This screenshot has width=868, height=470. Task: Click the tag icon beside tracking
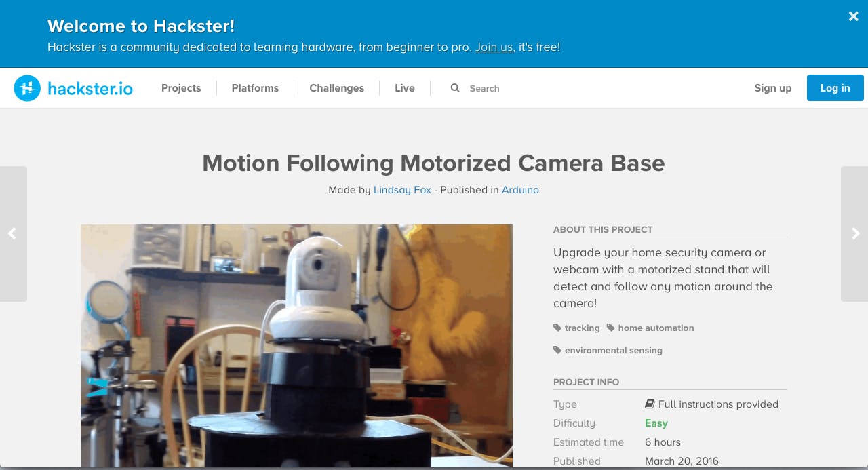pyautogui.click(x=557, y=328)
